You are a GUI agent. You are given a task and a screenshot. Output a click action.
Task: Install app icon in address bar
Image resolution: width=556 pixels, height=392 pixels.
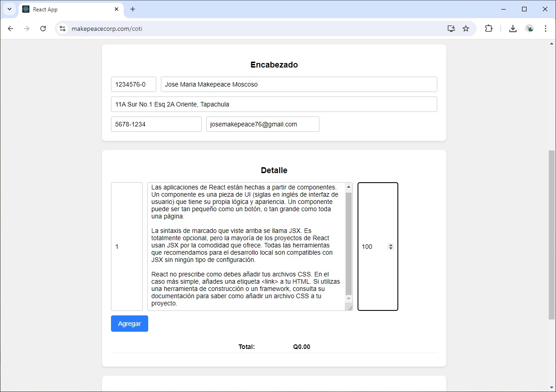pyautogui.click(x=451, y=29)
